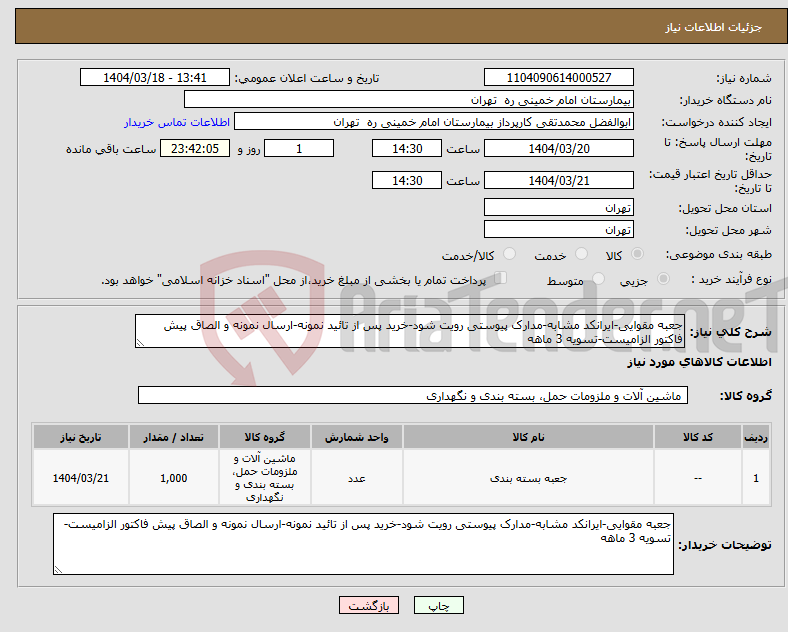
Task: Select the جزیی purchase type radio
Action: click(663, 279)
